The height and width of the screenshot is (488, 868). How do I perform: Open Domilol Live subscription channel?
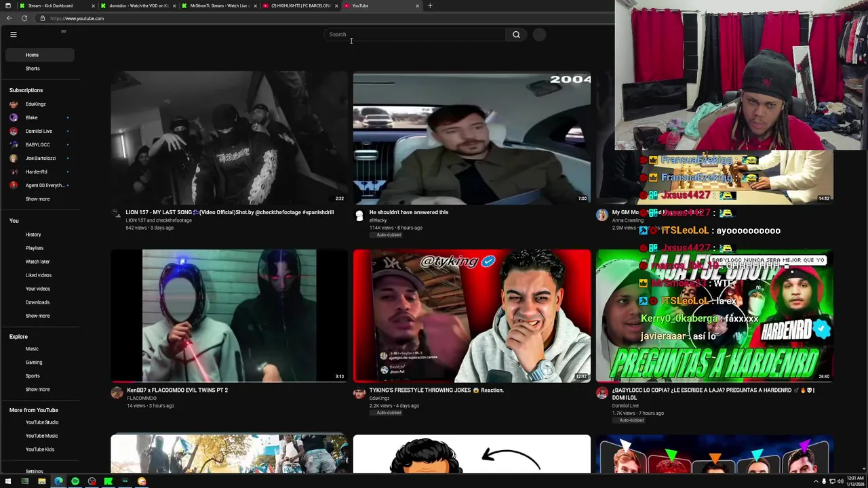point(39,131)
